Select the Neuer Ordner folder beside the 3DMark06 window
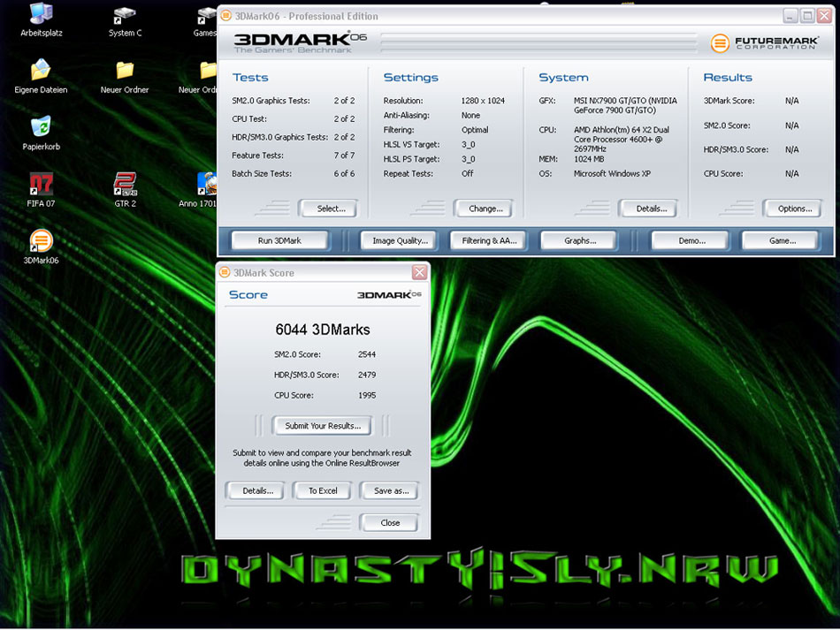 (x=199, y=76)
